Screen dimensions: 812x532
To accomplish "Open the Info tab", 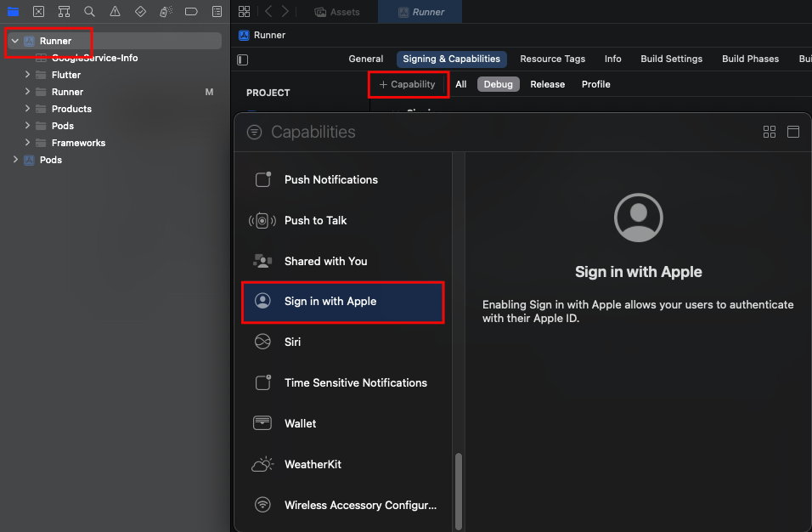I will (612, 59).
